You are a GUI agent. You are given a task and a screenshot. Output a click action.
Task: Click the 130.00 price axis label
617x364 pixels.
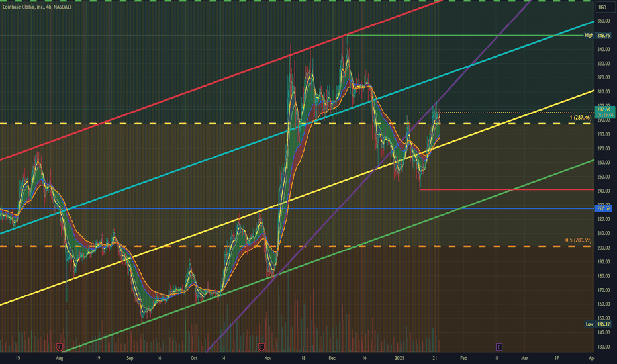pos(604,347)
